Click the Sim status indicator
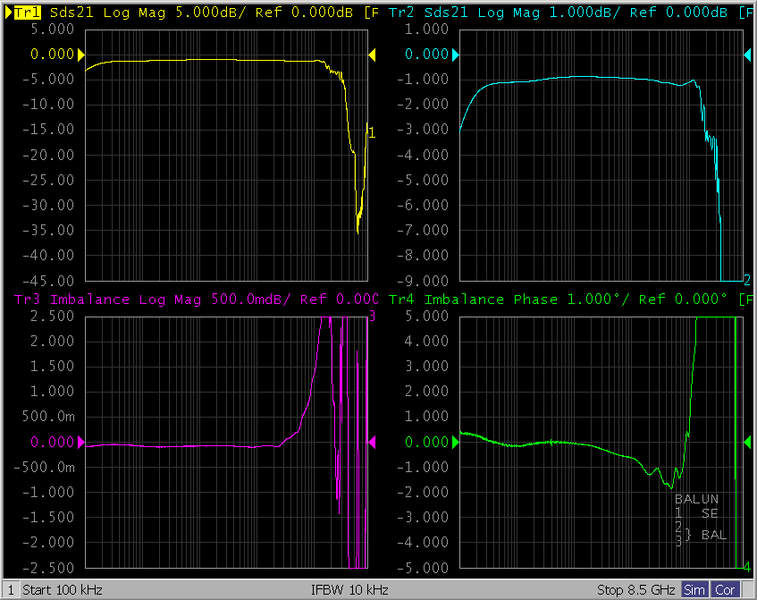Image resolution: width=757 pixels, height=600 pixels. point(694,590)
